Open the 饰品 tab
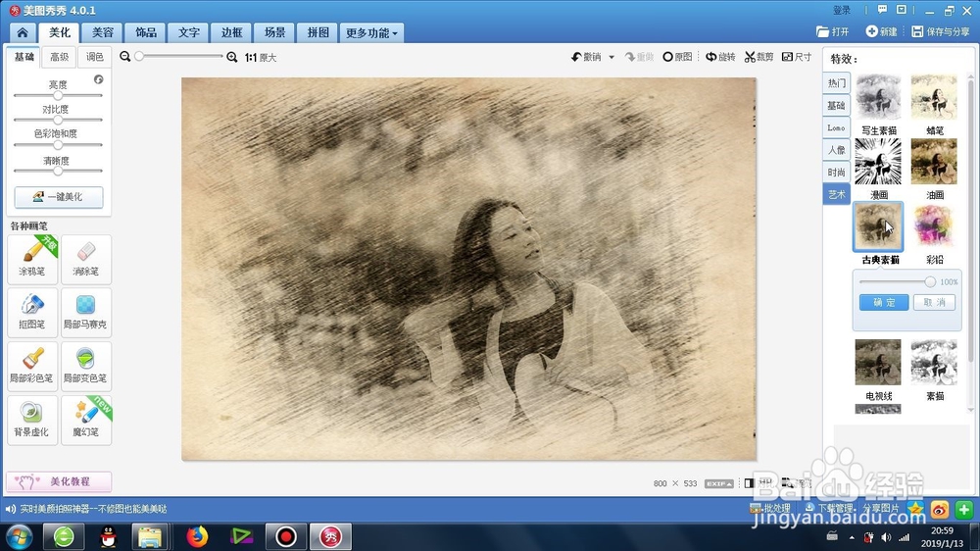The width and height of the screenshot is (980, 551). [146, 32]
